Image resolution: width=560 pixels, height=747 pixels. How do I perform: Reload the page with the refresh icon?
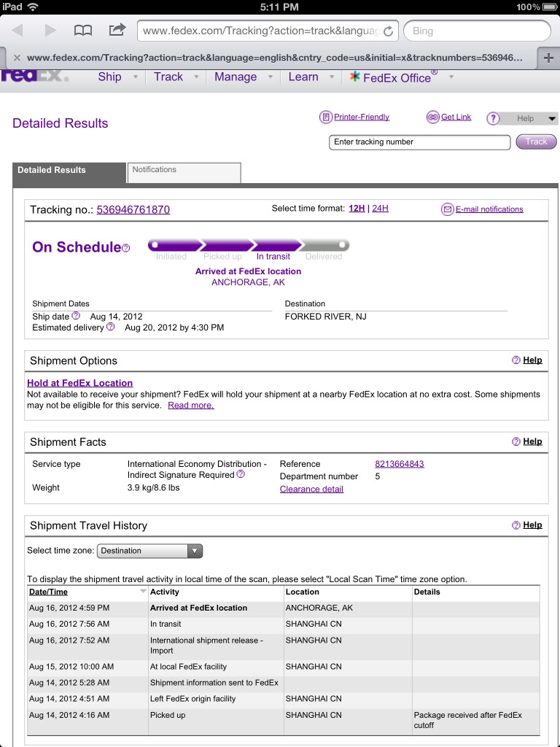(x=388, y=31)
